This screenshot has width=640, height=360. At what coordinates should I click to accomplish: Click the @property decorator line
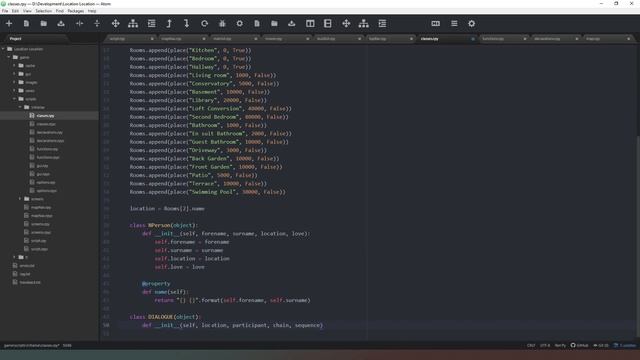(156, 284)
